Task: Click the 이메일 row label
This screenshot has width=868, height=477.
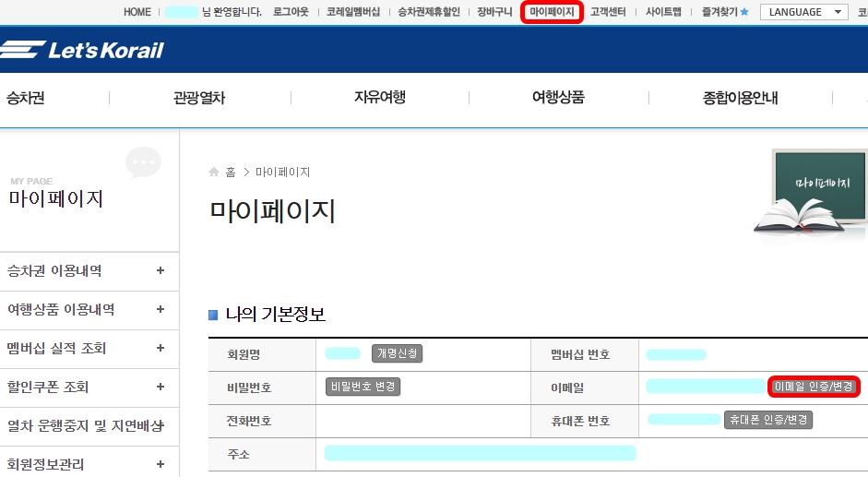Action: 567,388
